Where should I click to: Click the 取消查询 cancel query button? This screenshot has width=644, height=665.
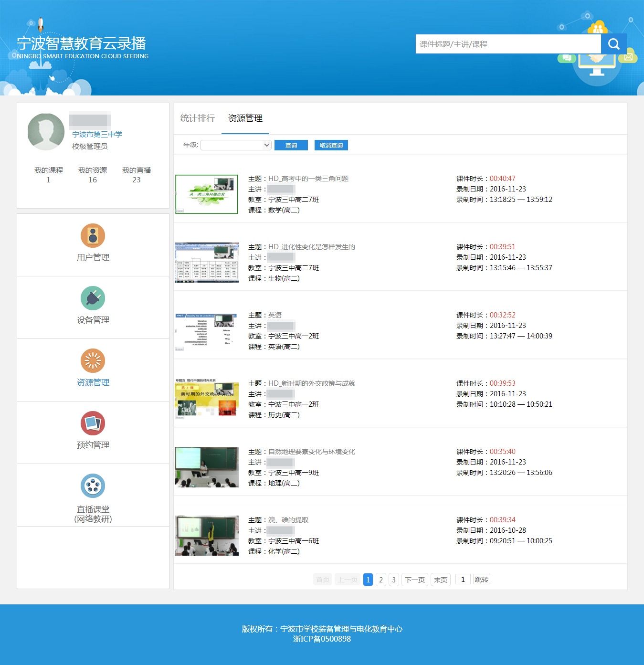tap(331, 146)
